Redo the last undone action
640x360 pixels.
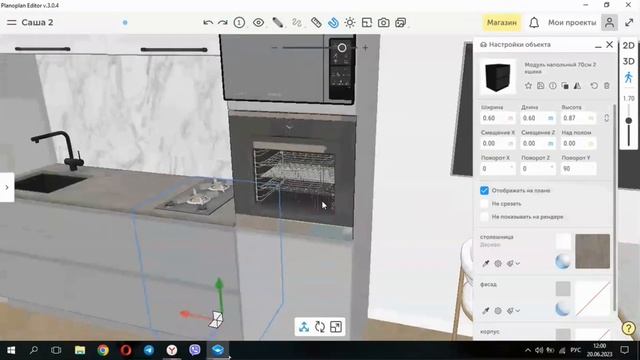tap(223, 23)
